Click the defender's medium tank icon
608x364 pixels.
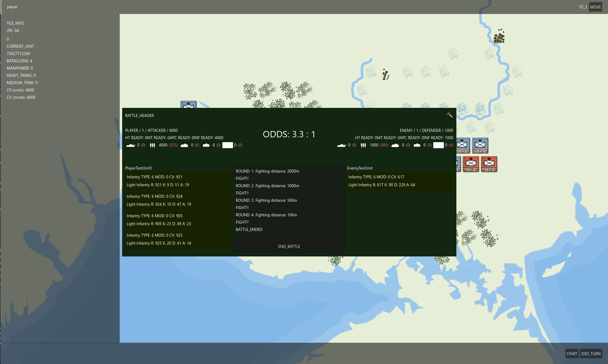(395, 145)
